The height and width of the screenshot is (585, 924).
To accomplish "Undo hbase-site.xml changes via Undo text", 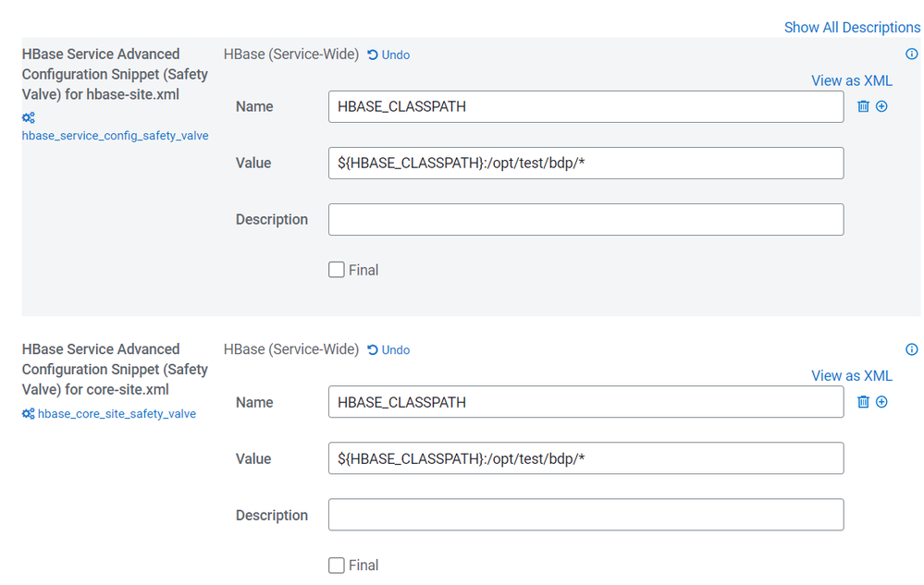I will coord(396,55).
